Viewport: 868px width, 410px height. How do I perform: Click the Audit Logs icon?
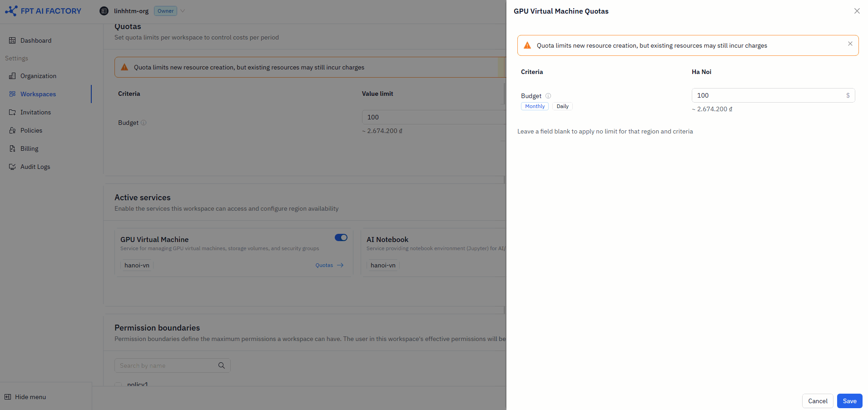point(12,167)
